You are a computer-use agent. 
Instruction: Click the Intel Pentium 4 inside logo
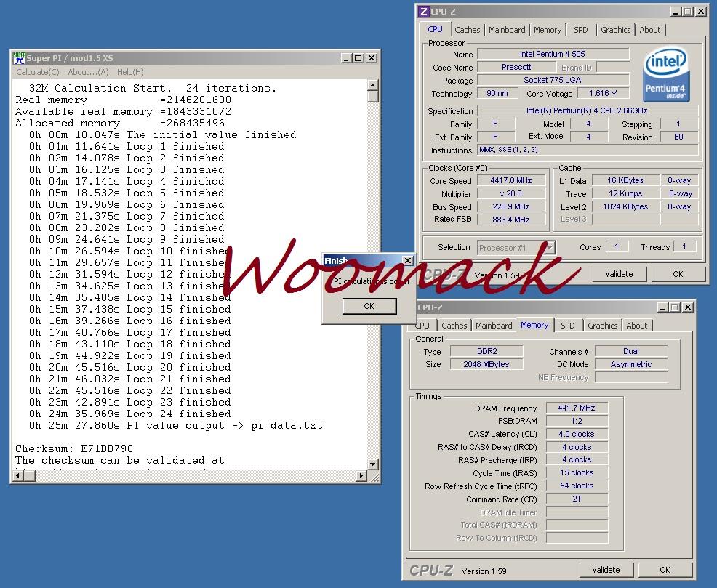coord(666,74)
